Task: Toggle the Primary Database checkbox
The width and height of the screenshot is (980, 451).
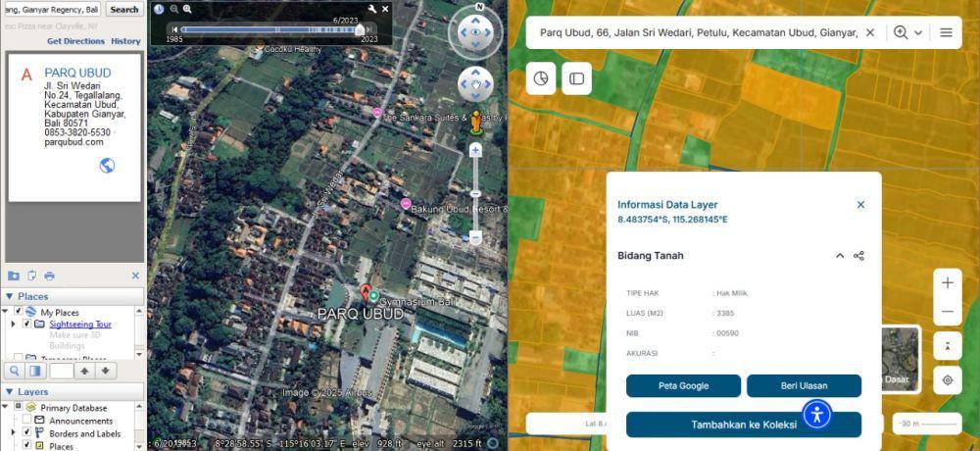Action: point(18,407)
